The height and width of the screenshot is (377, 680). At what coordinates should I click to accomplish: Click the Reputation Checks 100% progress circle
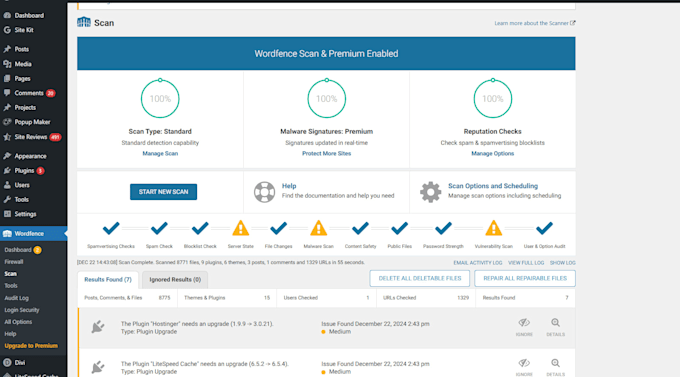coord(493,98)
